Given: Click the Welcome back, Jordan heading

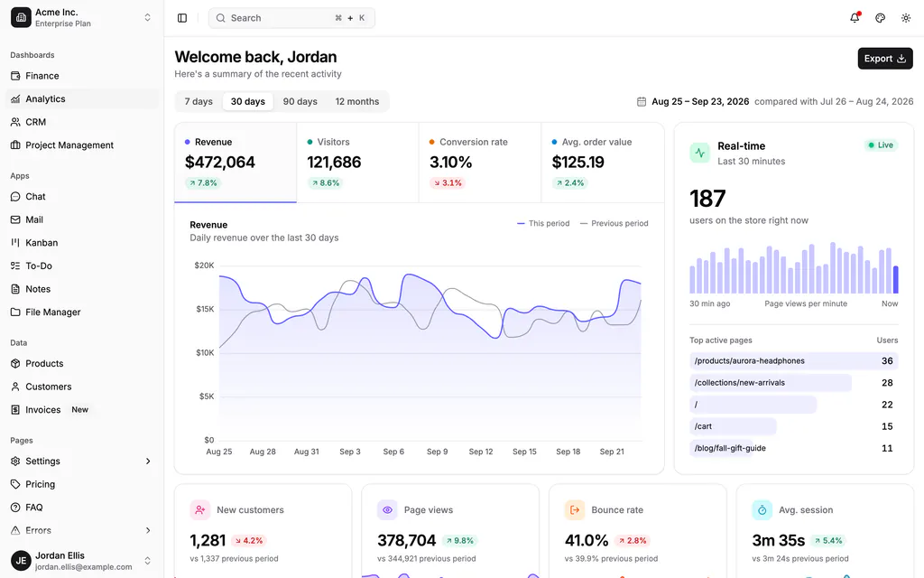Looking at the screenshot, I should (x=255, y=57).
